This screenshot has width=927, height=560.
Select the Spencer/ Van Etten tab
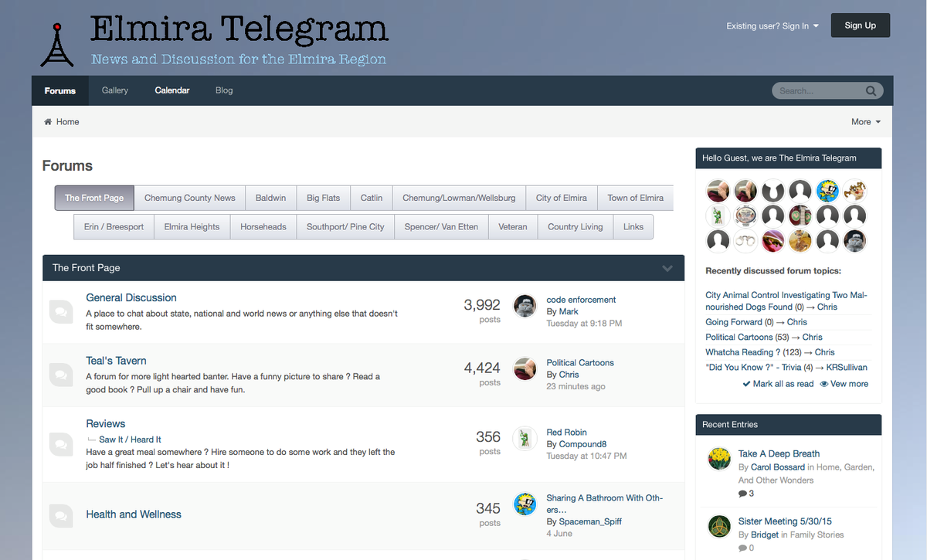441,227
